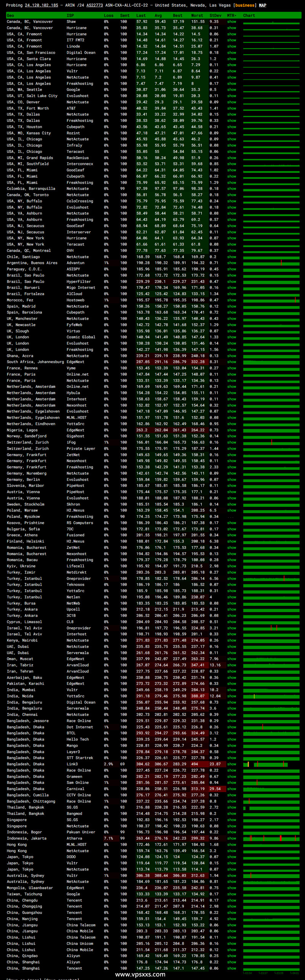
Task: Select 'Colombia, Barranquilla' geo cell
Action: coord(31,189)
